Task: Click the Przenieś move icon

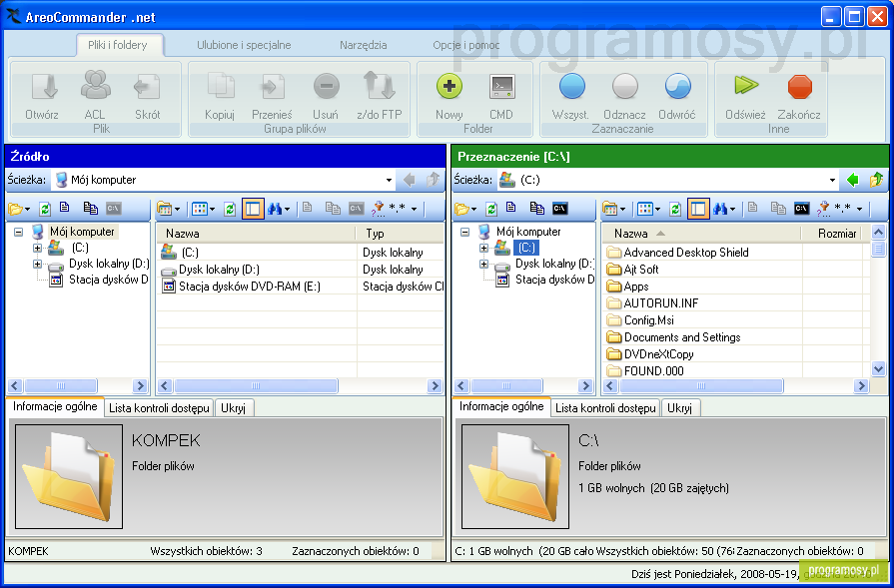Action: [272, 87]
